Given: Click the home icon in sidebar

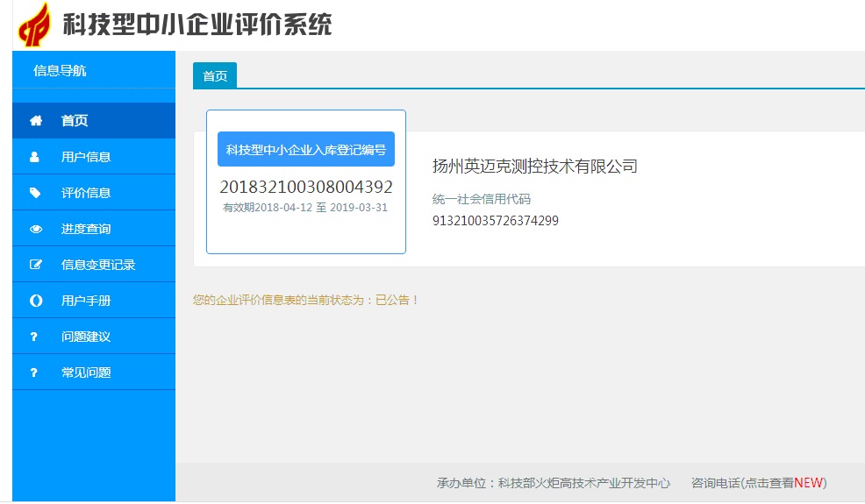Looking at the screenshot, I should click(35, 121).
